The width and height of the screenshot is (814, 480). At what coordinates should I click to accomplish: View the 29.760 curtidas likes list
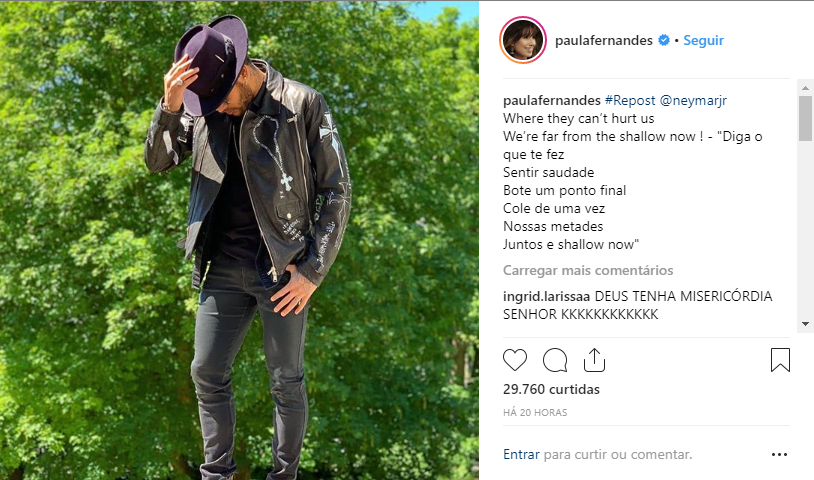[x=551, y=389]
